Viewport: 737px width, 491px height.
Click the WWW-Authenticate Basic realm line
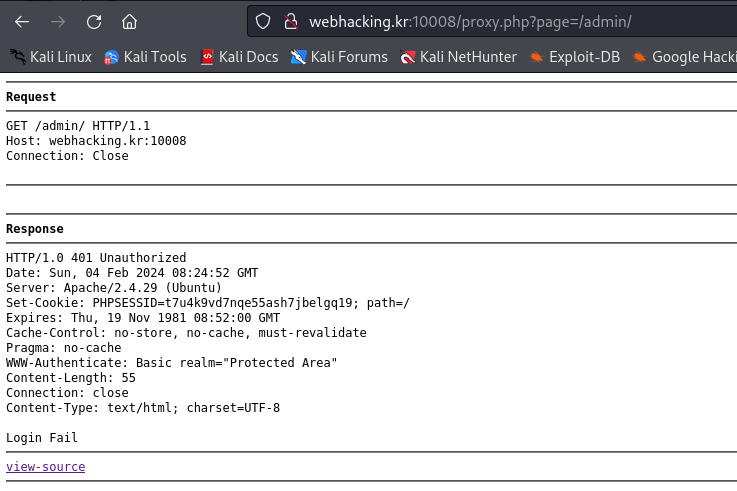click(172, 363)
